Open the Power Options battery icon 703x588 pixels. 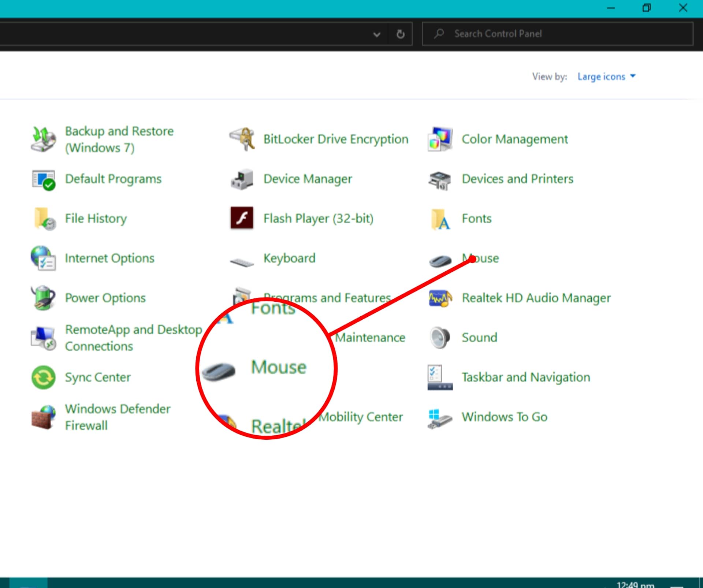pyautogui.click(x=43, y=298)
